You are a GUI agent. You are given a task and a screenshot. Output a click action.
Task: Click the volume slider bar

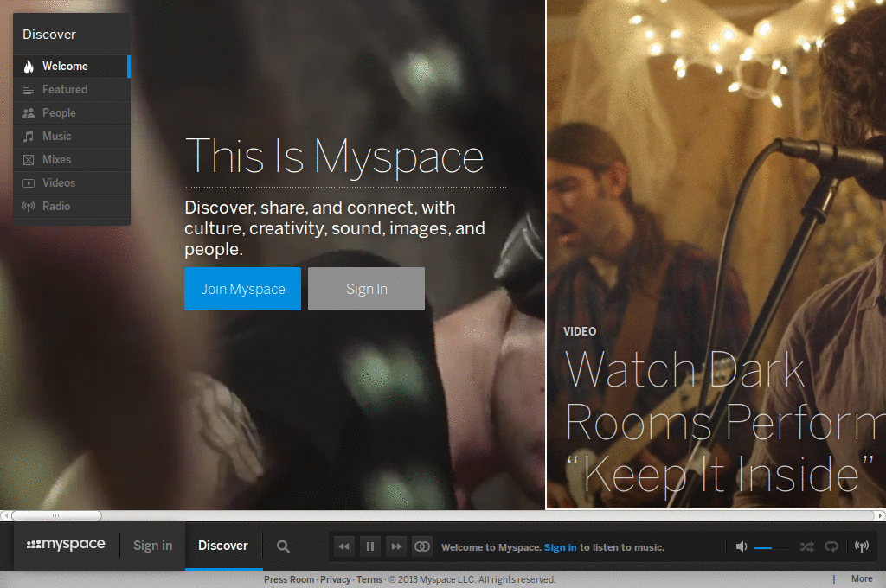[x=771, y=547]
